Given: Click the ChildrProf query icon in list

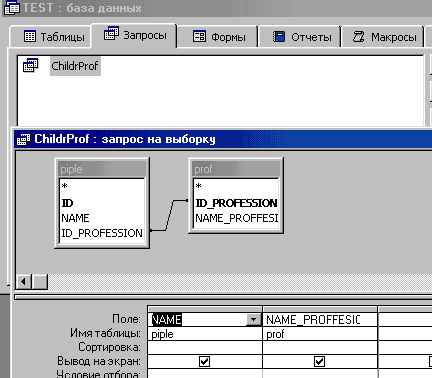Looking at the screenshot, I should pyautogui.click(x=30, y=65).
